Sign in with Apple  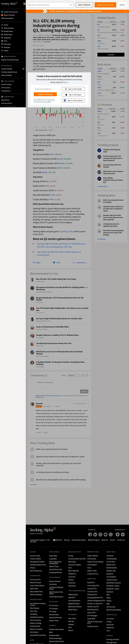point(73,95)
